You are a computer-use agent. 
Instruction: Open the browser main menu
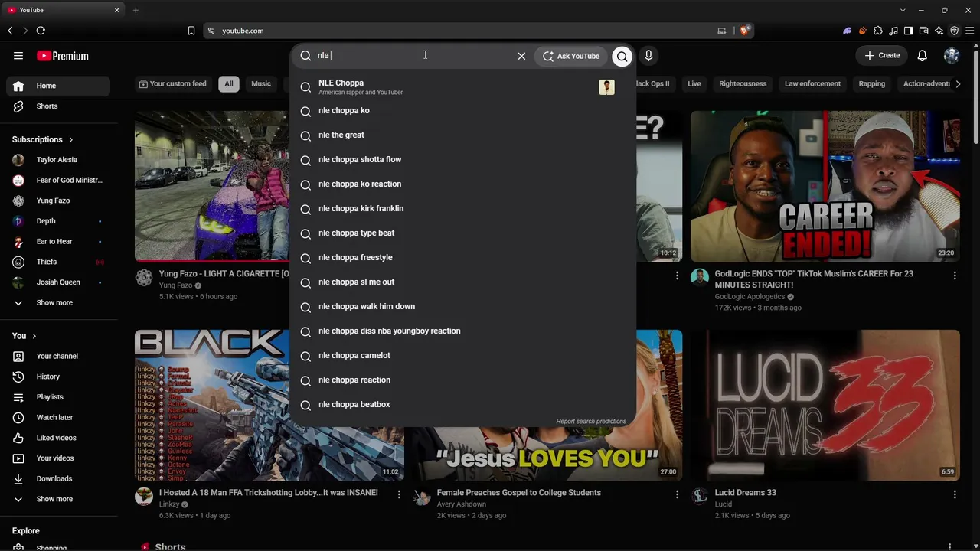[x=970, y=31]
